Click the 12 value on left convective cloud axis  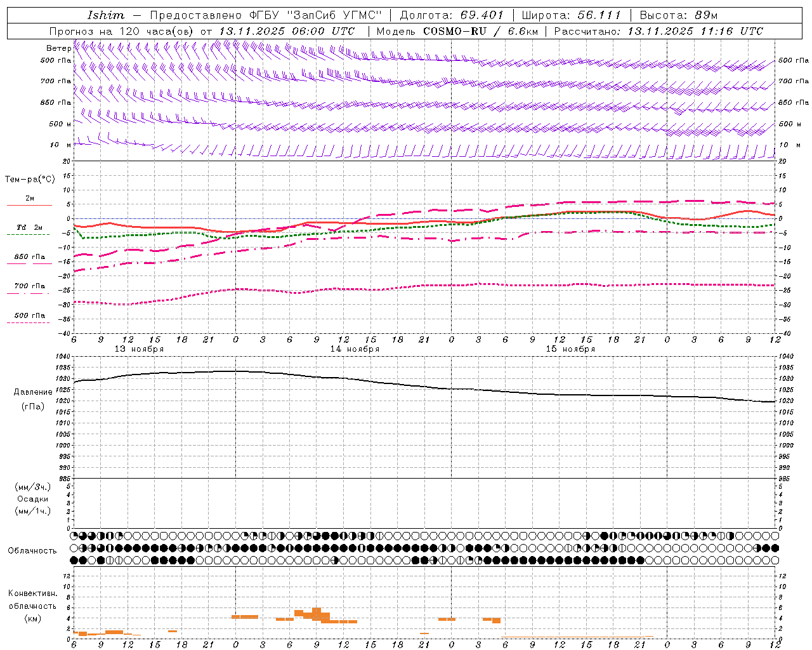tap(67, 576)
